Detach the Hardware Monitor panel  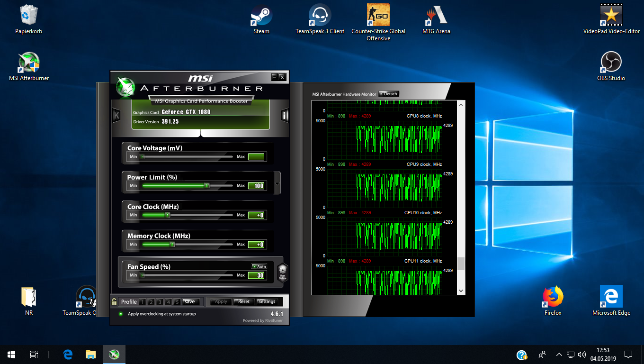point(389,94)
